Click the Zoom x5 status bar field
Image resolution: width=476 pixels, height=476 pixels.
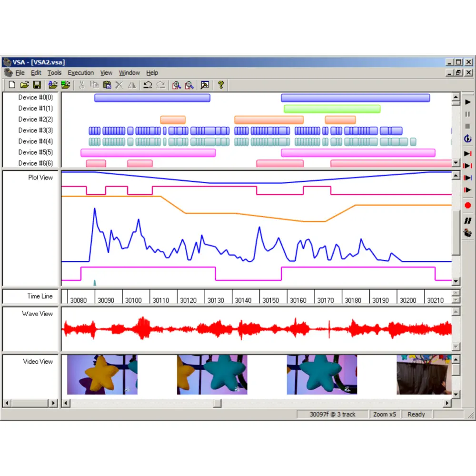coord(385,414)
